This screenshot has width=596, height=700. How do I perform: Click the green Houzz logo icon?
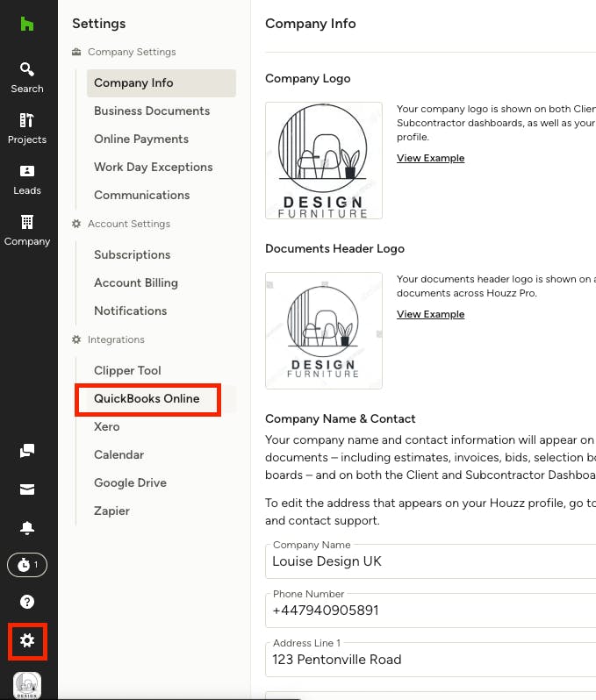(27, 24)
